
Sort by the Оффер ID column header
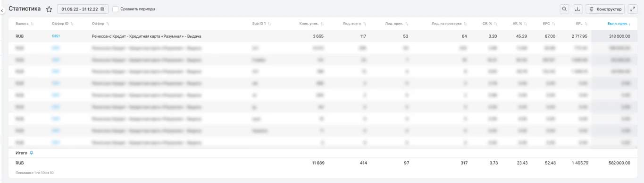click(x=63, y=24)
